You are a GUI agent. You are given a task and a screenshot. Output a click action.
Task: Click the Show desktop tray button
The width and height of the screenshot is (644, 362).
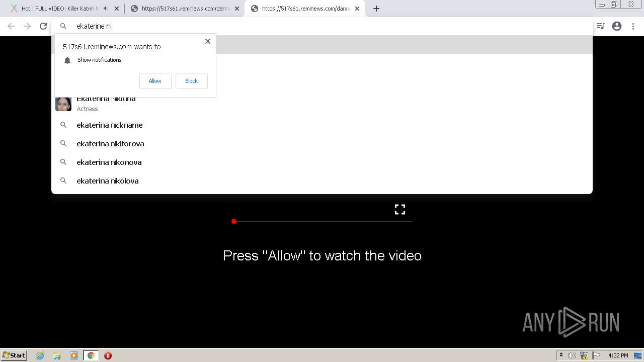[x=638, y=355]
